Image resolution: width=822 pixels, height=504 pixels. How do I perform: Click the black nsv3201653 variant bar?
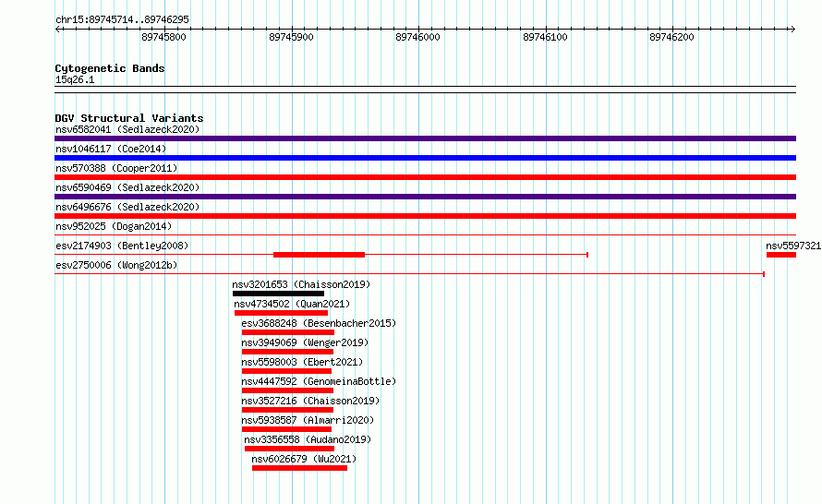click(x=278, y=294)
